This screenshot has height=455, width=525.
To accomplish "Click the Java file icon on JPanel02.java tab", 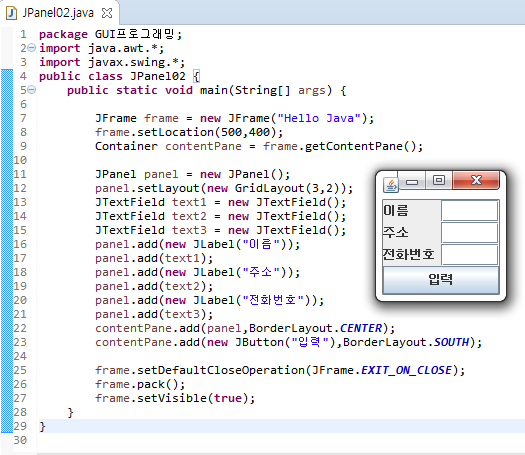I will [12, 13].
